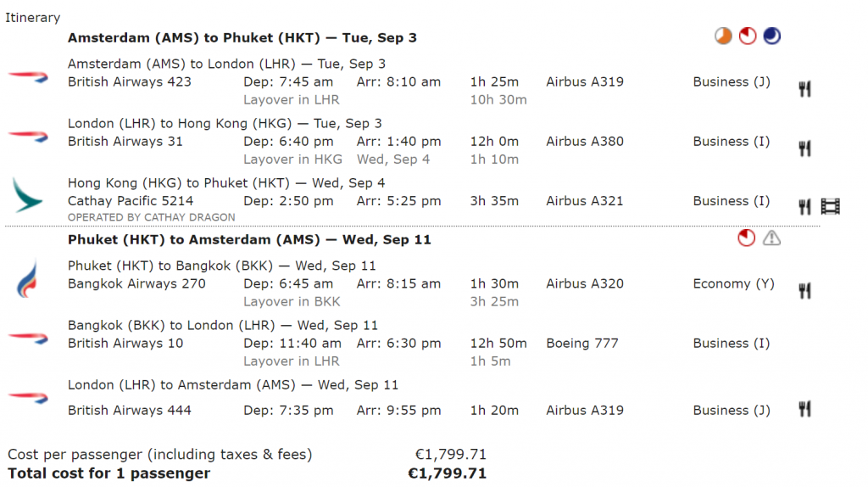Click the red clock icon on the outbound header
Image resolution: width=868 pixels, height=487 pixels.
tap(748, 36)
